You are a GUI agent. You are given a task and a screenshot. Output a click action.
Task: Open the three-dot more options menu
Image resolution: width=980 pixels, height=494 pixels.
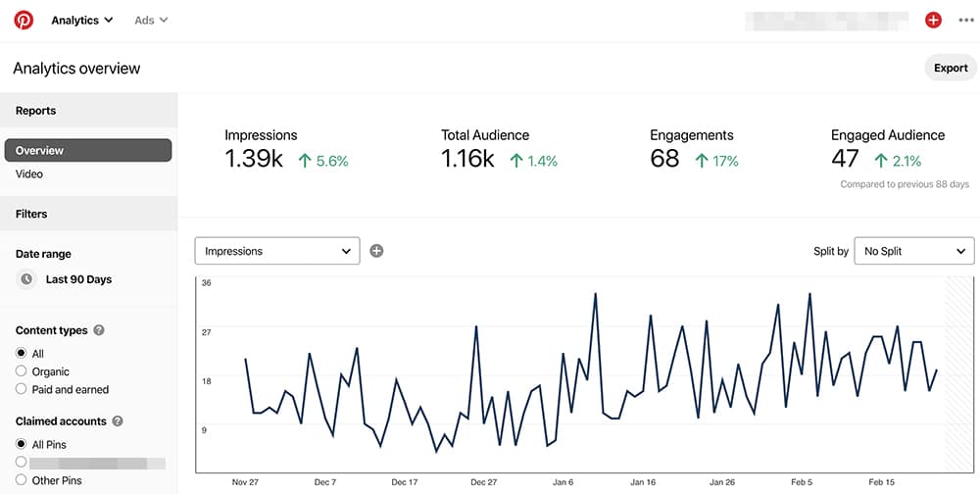pyautogui.click(x=966, y=20)
